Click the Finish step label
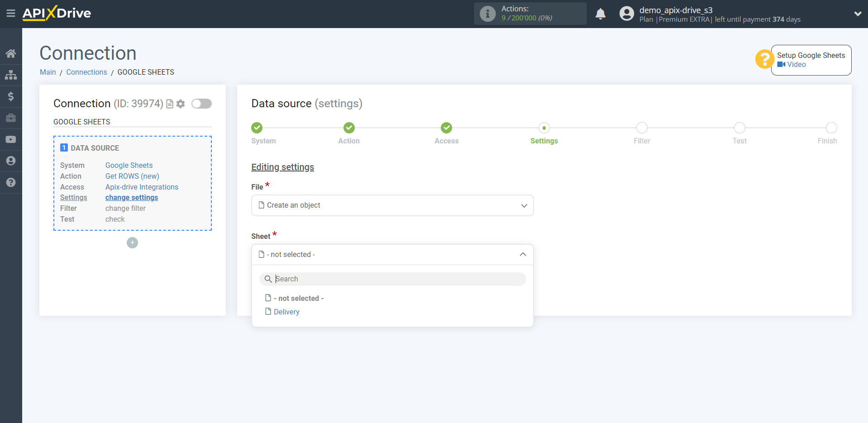868x423 pixels. pyautogui.click(x=827, y=141)
